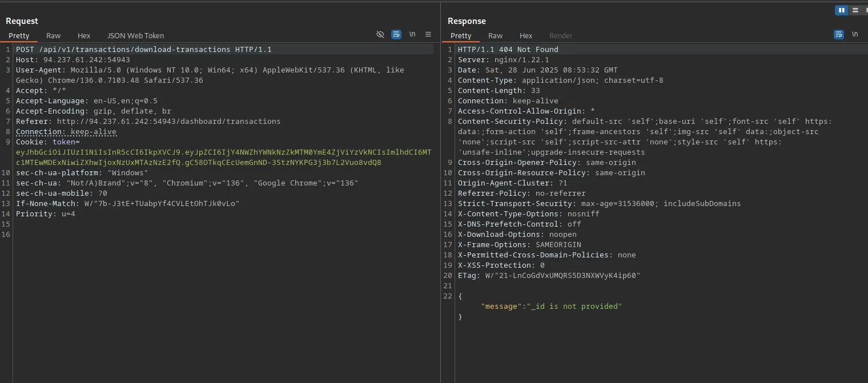868x383 pixels.
Task: Switch Request view to Raw tab
Action: point(53,35)
